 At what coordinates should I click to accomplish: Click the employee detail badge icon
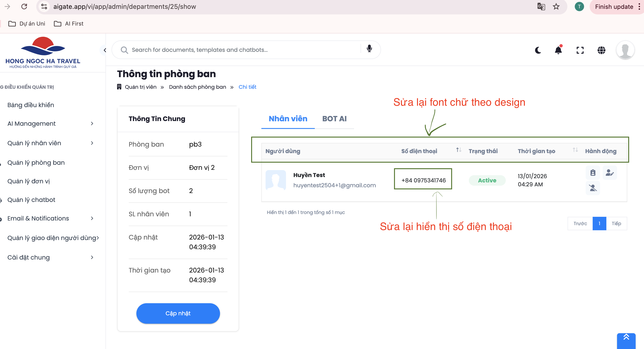593,172
